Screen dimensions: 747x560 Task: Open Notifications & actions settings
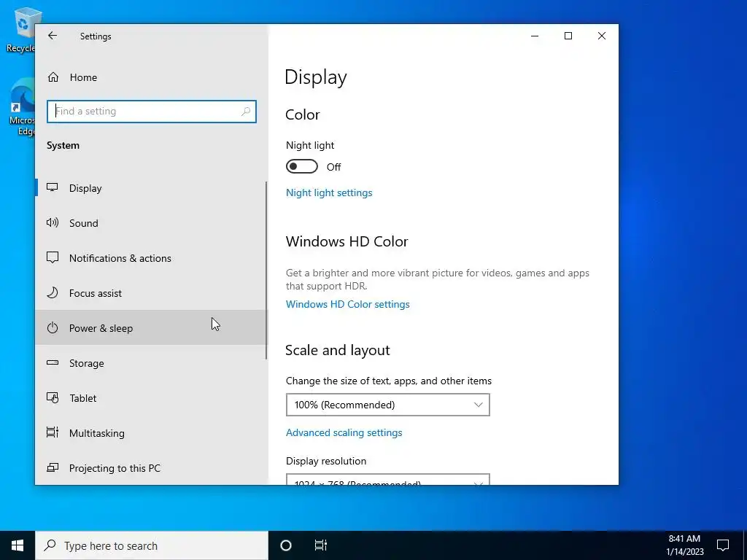pyautogui.click(x=152, y=258)
